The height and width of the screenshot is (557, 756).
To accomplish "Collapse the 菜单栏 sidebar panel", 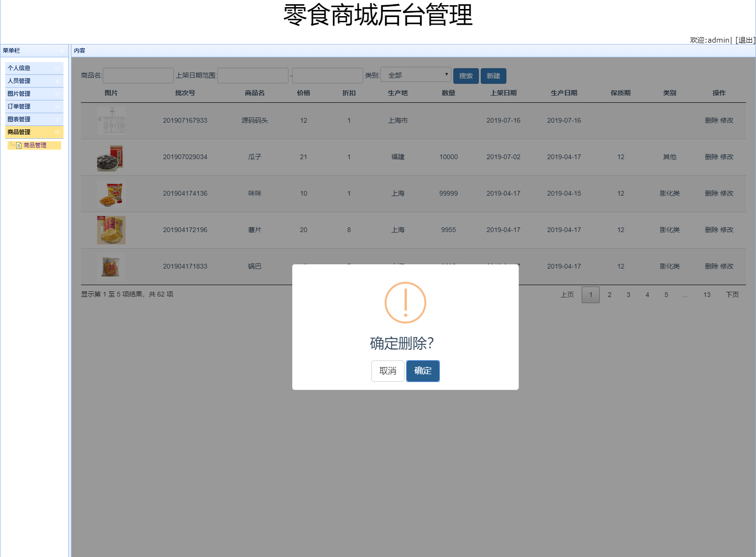I will (62, 51).
